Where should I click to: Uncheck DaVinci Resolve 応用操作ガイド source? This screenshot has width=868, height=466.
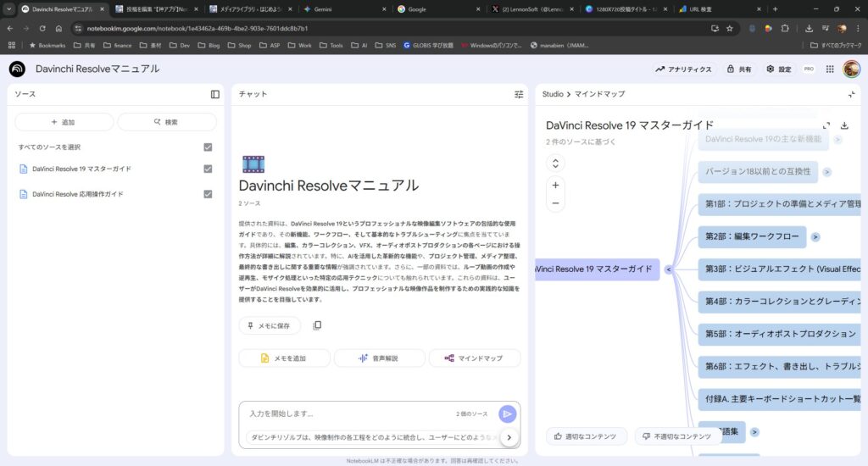point(208,194)
